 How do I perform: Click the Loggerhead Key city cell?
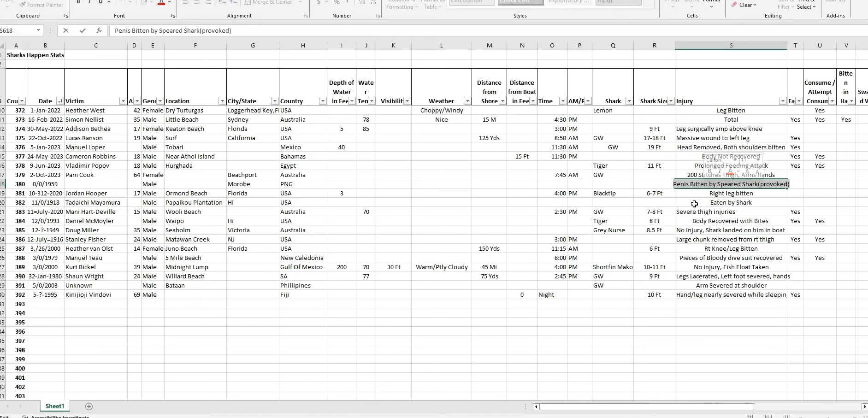point(253,110)
